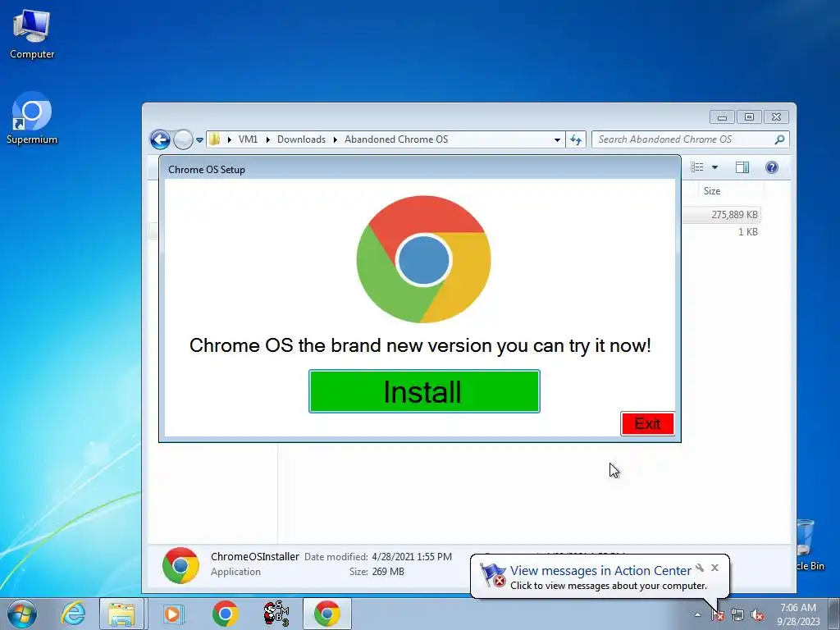Click ChromeOSInstaller file name in details pane
This screenshot has width=840, height=630.
(x=255, y=556)
